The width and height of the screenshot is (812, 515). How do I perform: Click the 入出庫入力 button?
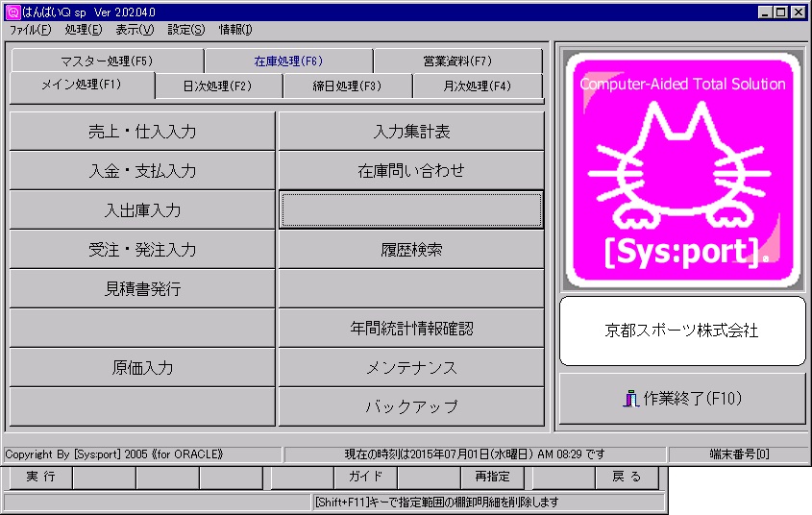pos(142,210)
